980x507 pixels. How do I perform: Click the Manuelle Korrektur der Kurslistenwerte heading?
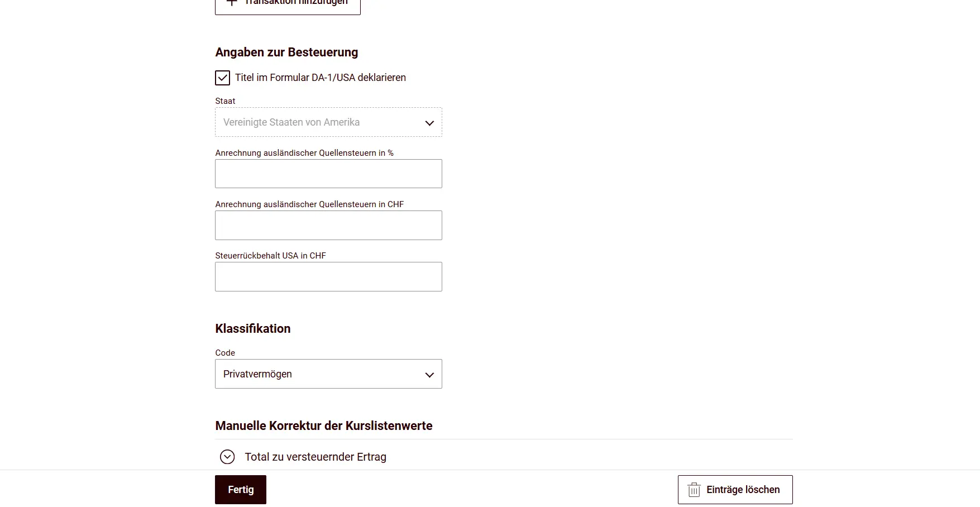tap(324, 425)
